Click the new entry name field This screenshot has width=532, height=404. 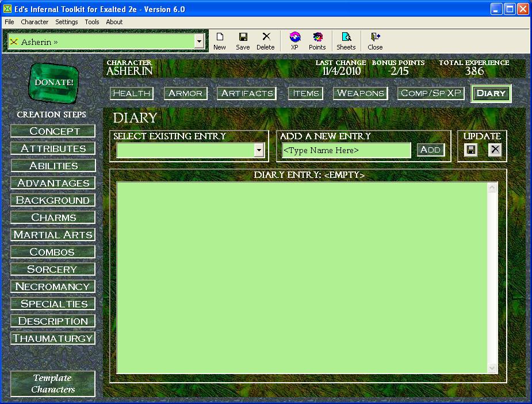coord(346,150)
